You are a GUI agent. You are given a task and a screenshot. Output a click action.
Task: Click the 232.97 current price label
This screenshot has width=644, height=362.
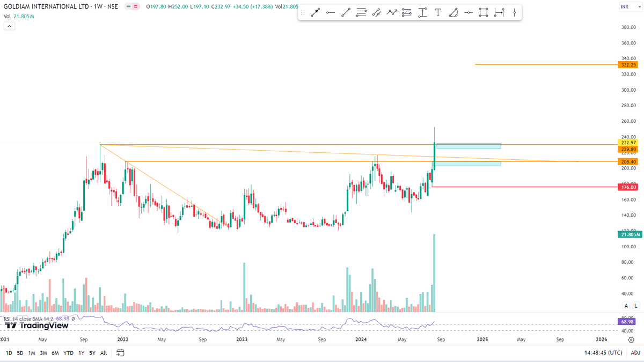tap(628, 143)
